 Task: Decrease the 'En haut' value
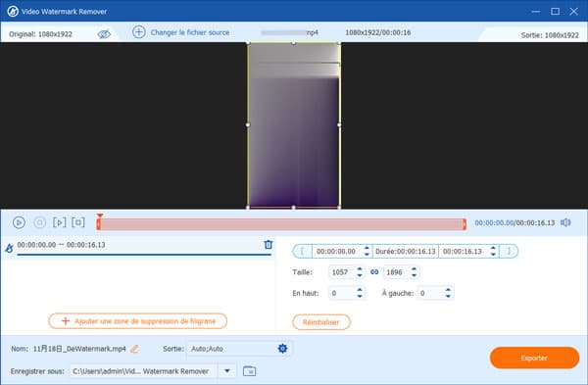click(x=360, y=297)
